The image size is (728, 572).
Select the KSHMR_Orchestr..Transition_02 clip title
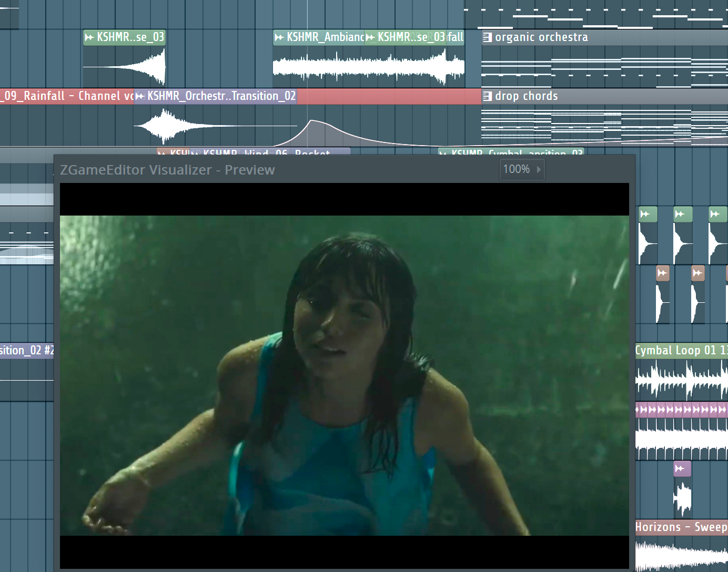221,96
